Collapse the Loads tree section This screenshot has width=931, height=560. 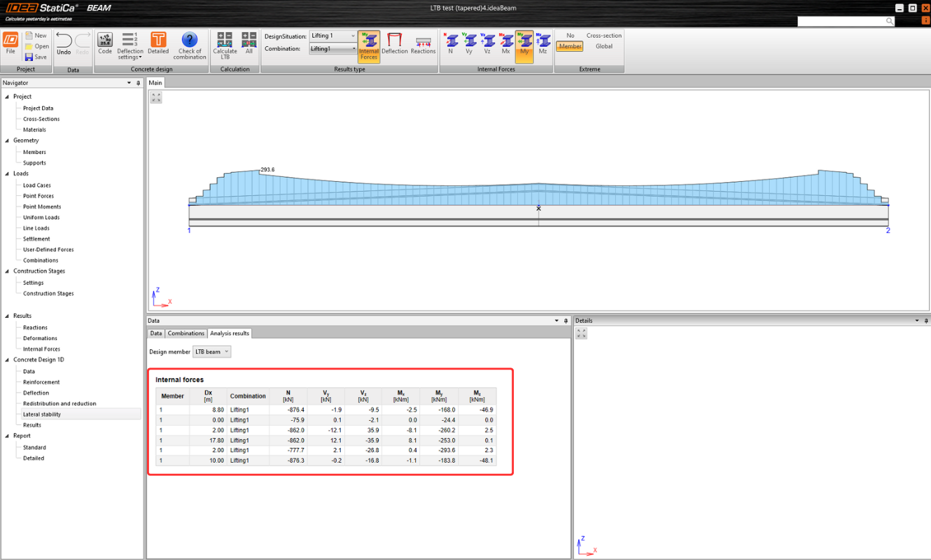(x=8, y=174)
